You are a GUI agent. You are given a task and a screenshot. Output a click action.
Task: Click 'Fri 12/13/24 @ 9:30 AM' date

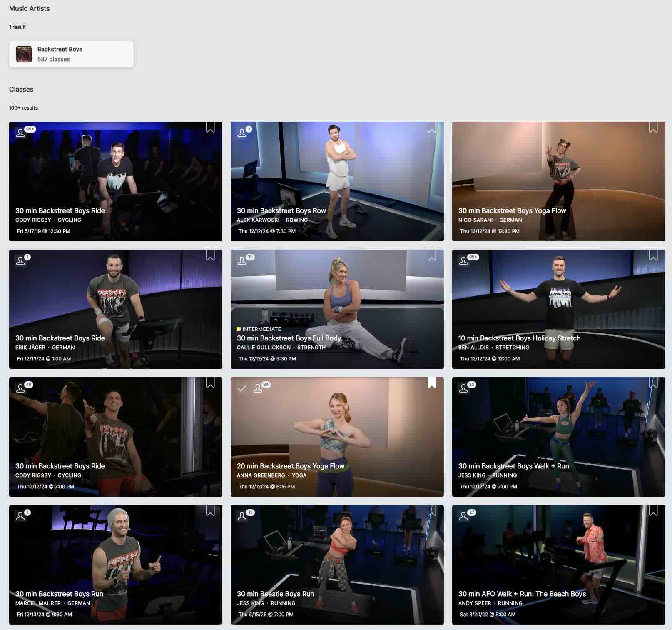click(44, 614)
